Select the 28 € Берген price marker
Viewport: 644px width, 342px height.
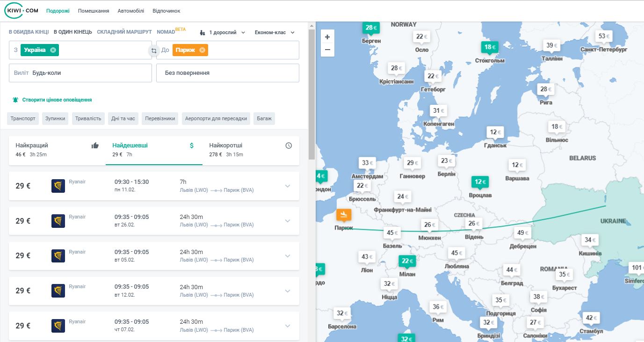(x=371, y=28)
